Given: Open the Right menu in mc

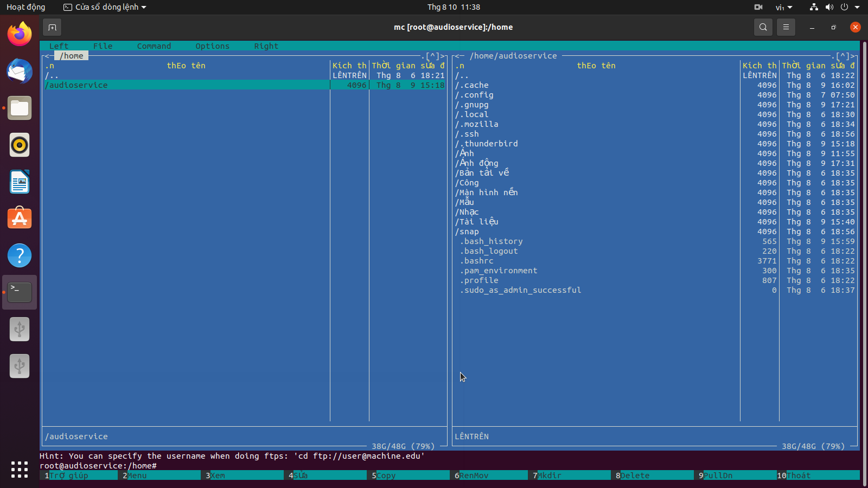Looking at the screenshot, I should pyautogui.click(x=266, y=46).
